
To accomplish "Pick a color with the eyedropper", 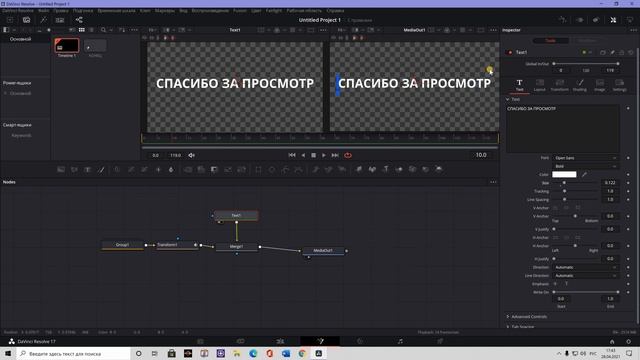I will pyautogui.click(x=584, y=175).
